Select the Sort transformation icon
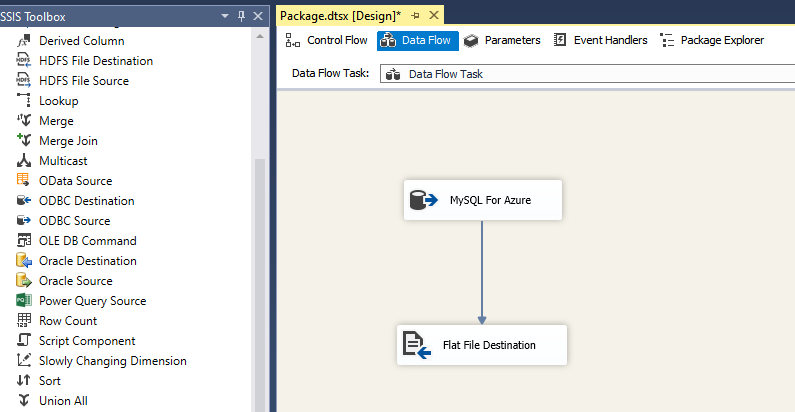The width and height of the screenshot is (795, 412). (x=24, y=381)
